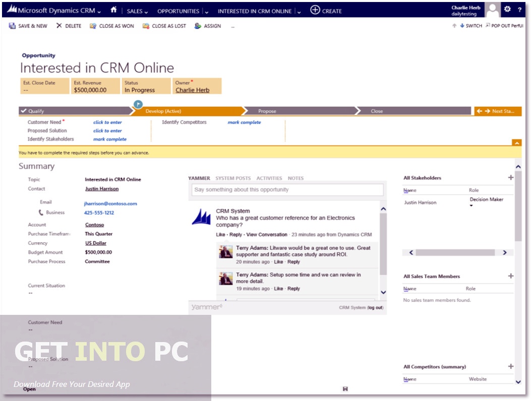Viewport: 532px width, 401px height.
Task: Open the Home icon in navigation bar
Action: coord(113,10)
